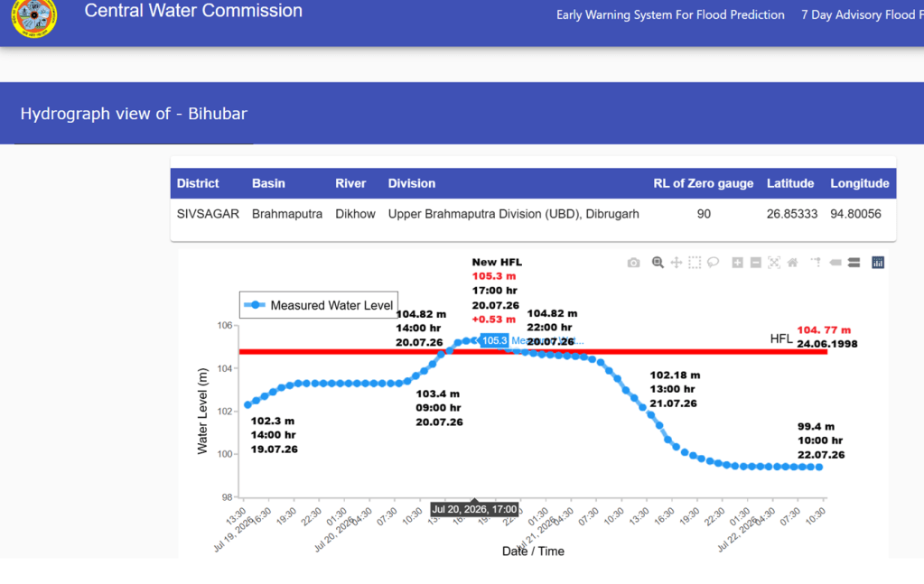924x584 pixels.
Task: Toggle Measured Water Level legend entry
Action: point(319,305)
